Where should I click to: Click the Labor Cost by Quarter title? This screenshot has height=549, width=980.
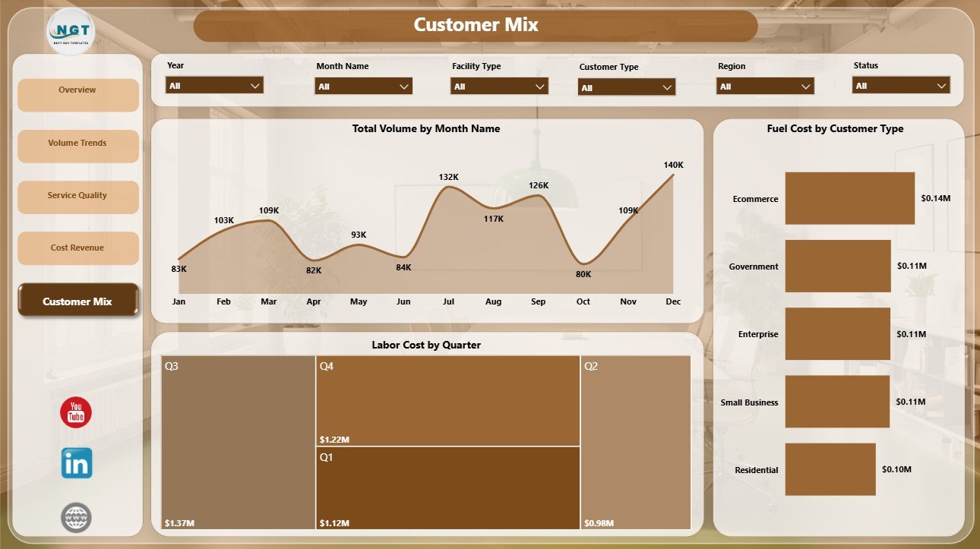click(426, 345)
